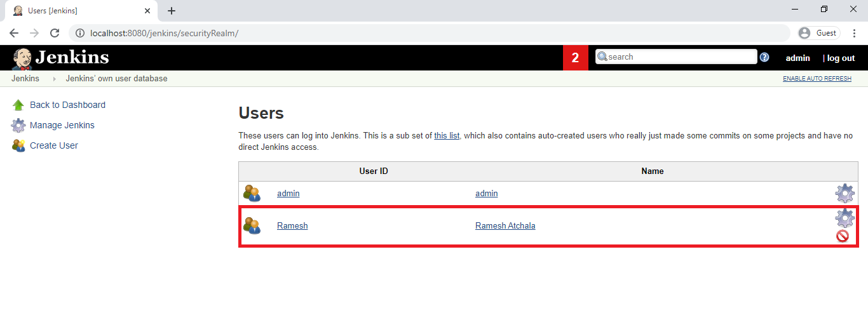The width and height of the screenshot is (868, 334).
Task: View site information icon in address bar
Action: click(x=81, y=33)
